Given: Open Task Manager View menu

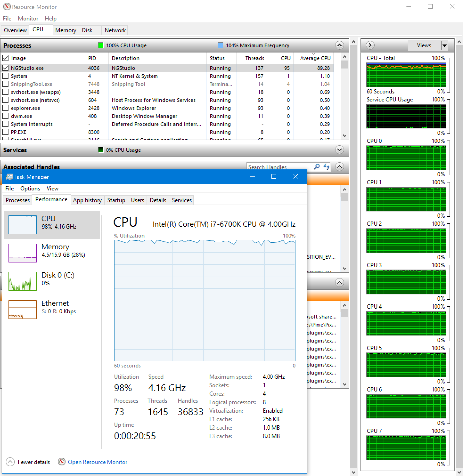Looking at the screenshot, I should (53, 189).
